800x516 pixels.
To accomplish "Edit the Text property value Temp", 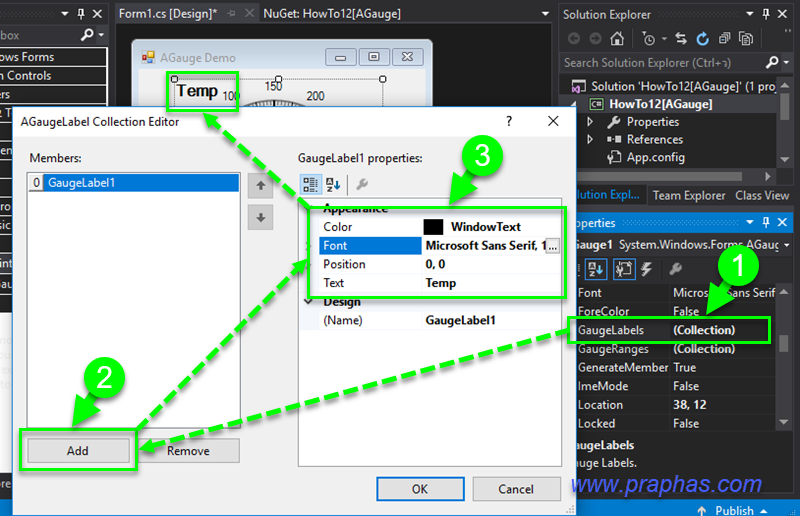I will click(x=441, y=283).
